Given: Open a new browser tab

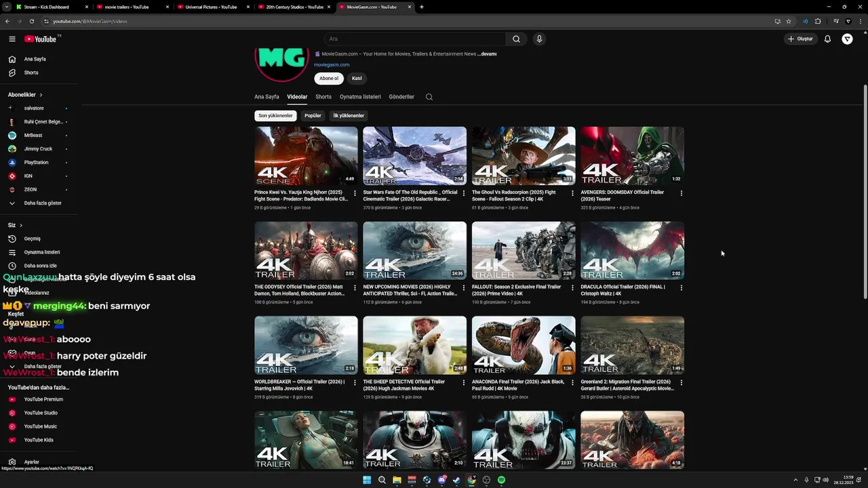Looking at the screenshot, I should [422, 7].
